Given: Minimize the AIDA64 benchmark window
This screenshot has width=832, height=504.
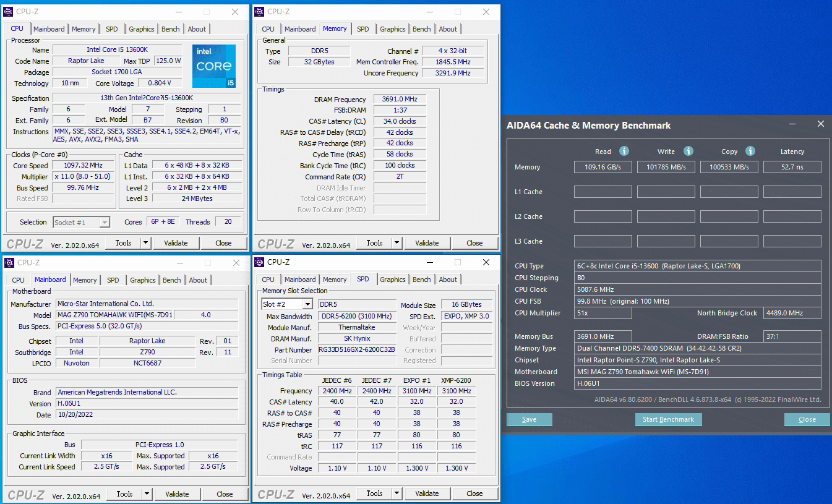Looking at the screenshot, I should pos(792,124).
